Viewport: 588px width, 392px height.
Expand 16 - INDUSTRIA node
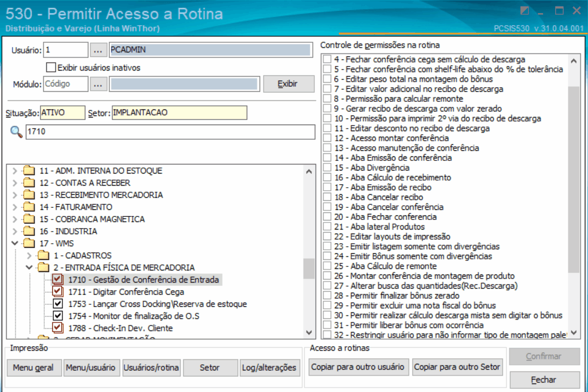pyautogui.click(x=15, y=231)
